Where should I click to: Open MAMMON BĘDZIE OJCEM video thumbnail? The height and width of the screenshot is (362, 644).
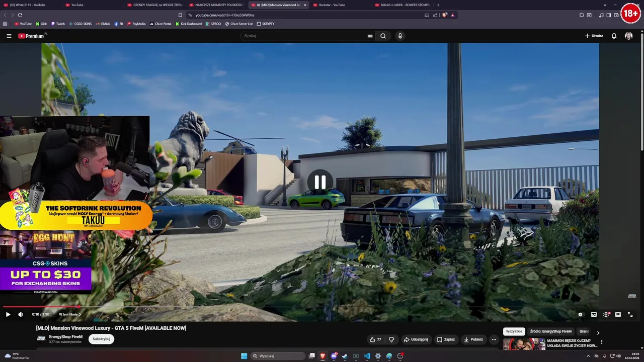coord(524,343)
